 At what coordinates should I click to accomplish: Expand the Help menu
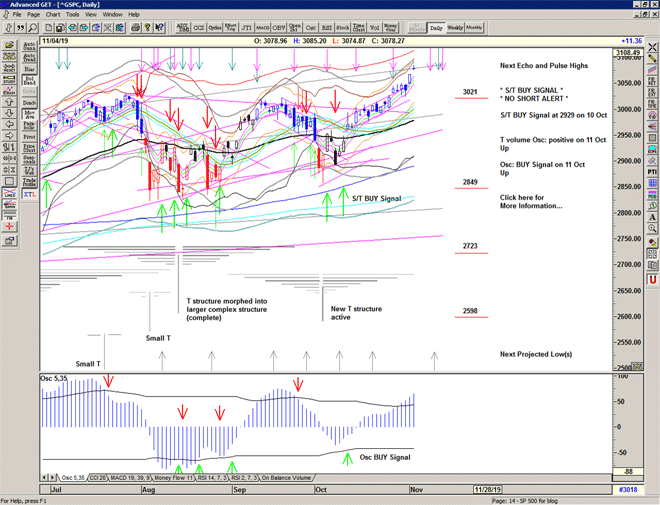[x=134, y=15]
